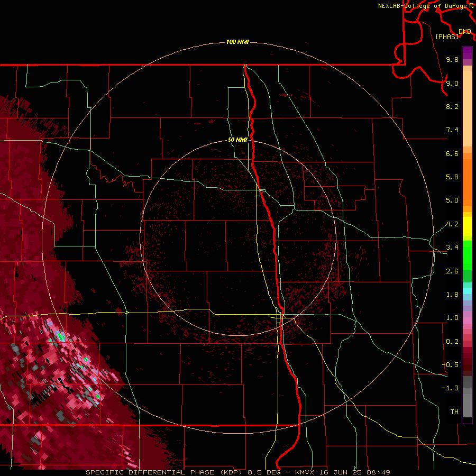Click the DKD unit label
Image resolution: width=476 pixels, height=476 pixels.
[x=465, y=32]
